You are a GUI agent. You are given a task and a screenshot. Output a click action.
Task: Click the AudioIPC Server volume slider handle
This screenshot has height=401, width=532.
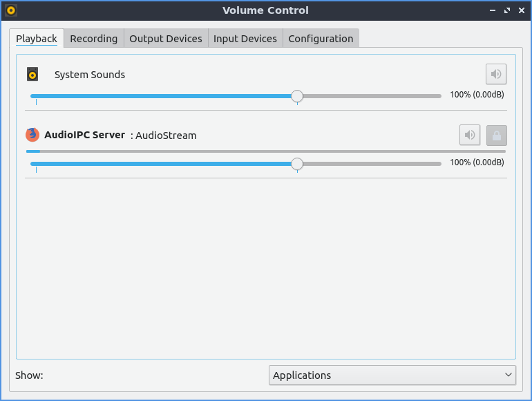pos(297,164)
